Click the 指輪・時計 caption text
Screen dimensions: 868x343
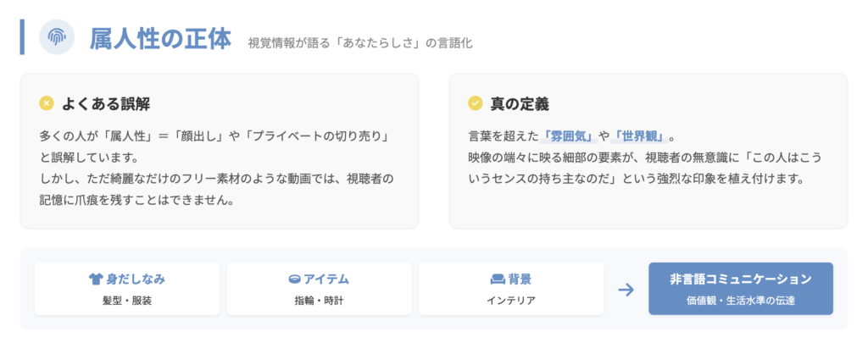tap(319, 301)
